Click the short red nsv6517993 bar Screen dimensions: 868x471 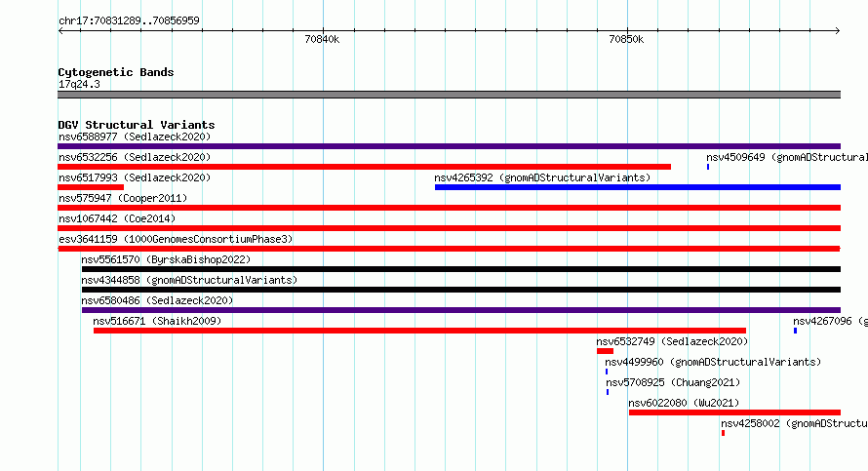point(91,187)
